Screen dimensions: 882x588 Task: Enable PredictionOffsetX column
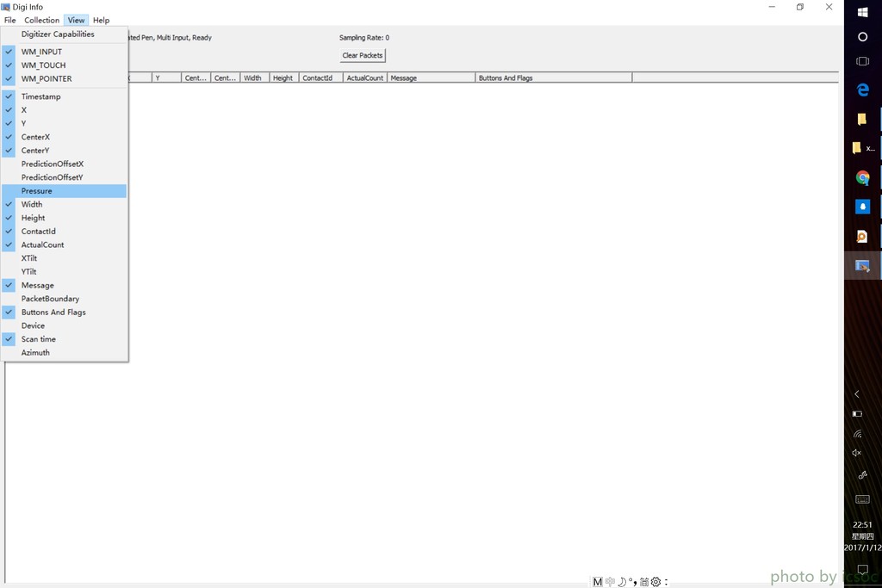[64, 164]
